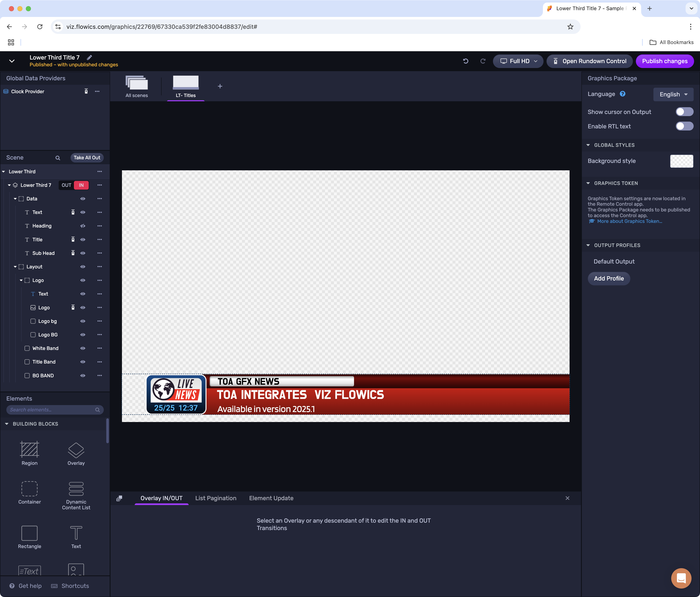Add Text building block
Screen dimensions: 700x597
[76, 537]
